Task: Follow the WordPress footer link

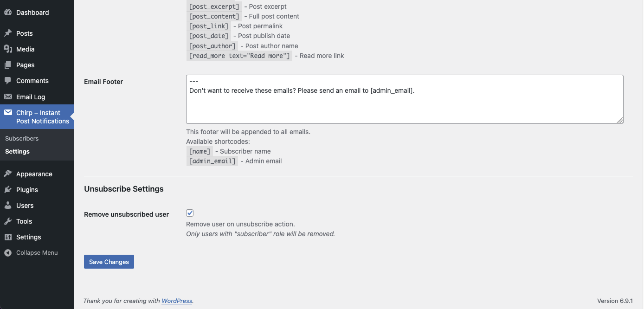Action: tap(177, 301)
